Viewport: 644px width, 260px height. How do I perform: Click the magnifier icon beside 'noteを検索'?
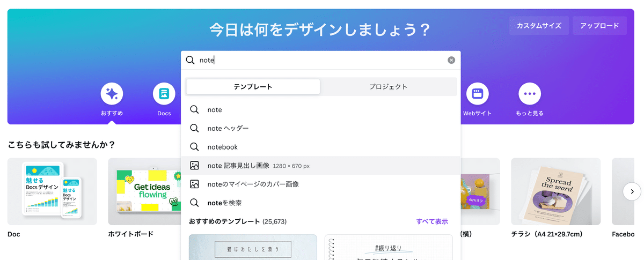tap(194, 203)
